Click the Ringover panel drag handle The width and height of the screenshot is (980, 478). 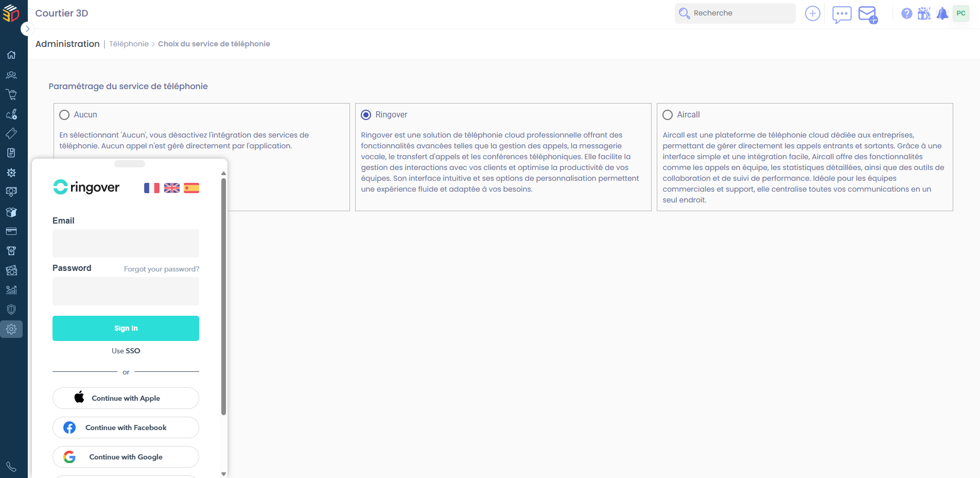[130, 164]
